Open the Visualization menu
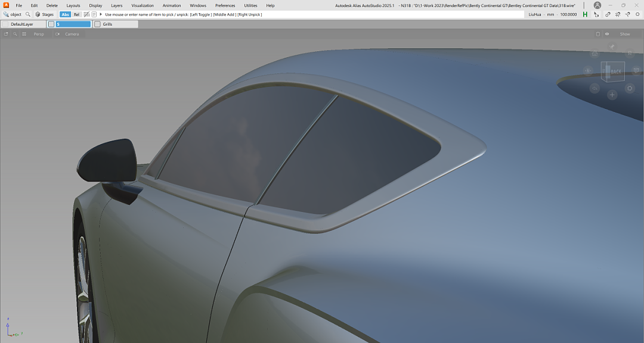The image size is (644, 343). 143,5
